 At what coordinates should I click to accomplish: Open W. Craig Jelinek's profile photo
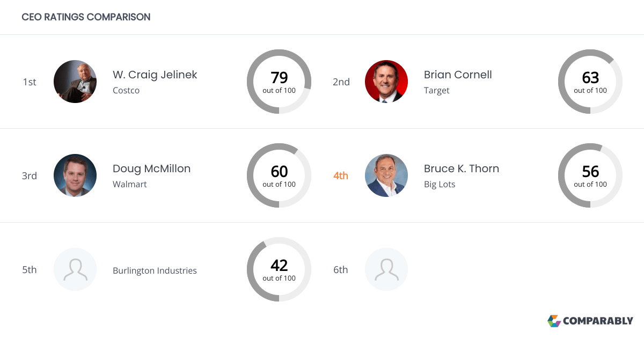pos(75,82)
